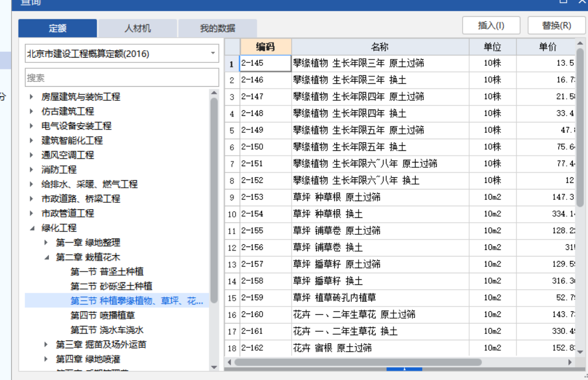Select code cell 2-152
The width and height of the screenshot is (588, 380).
[x=265, y=181]
